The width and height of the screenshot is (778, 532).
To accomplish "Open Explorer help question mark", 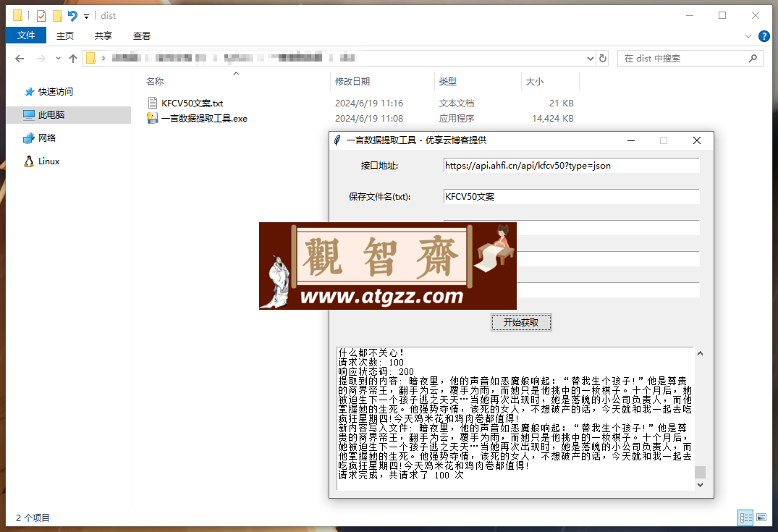I will [764, 35].
